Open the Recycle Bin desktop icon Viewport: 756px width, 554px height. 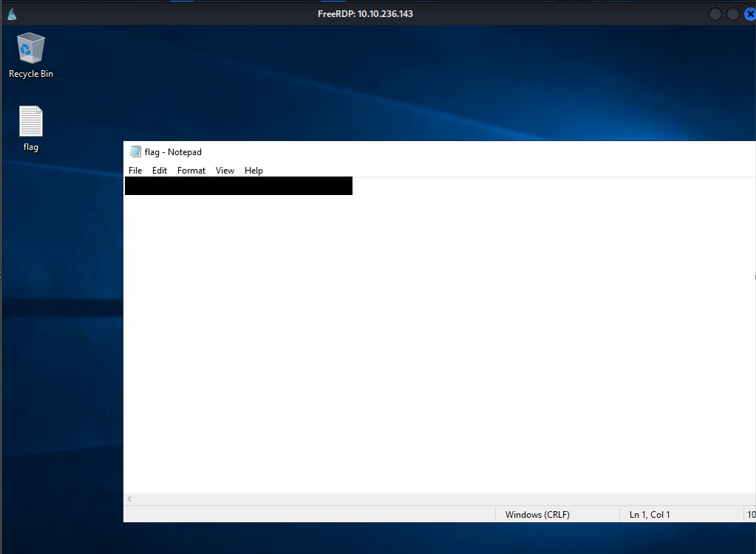point(30,49)
